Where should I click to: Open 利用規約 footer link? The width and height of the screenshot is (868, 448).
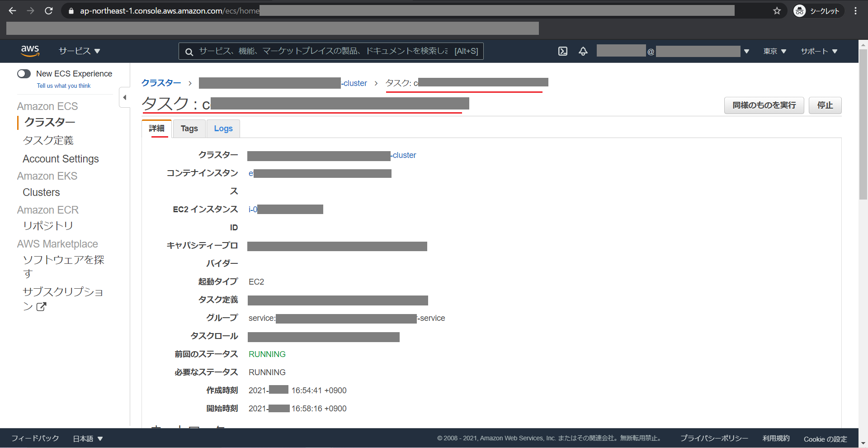[x=776, y=438]
